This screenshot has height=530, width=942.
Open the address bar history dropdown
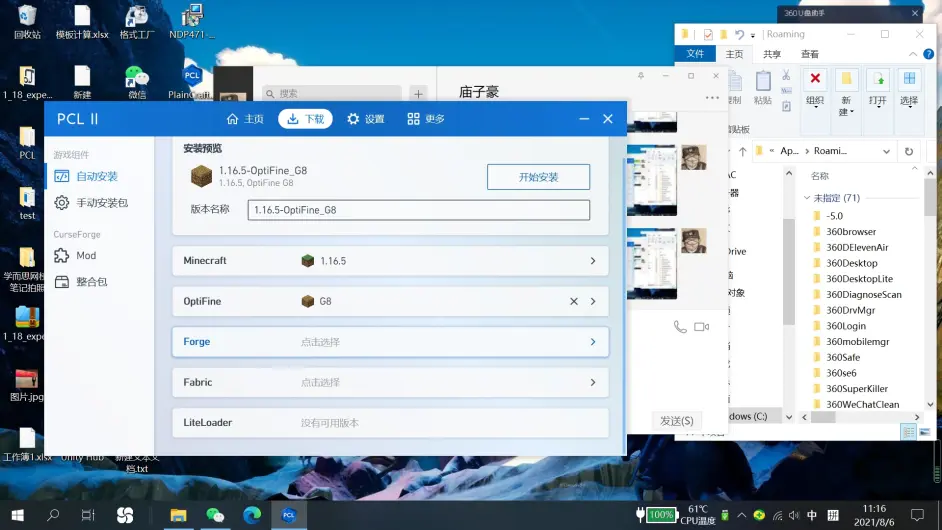tap(886, 151)
